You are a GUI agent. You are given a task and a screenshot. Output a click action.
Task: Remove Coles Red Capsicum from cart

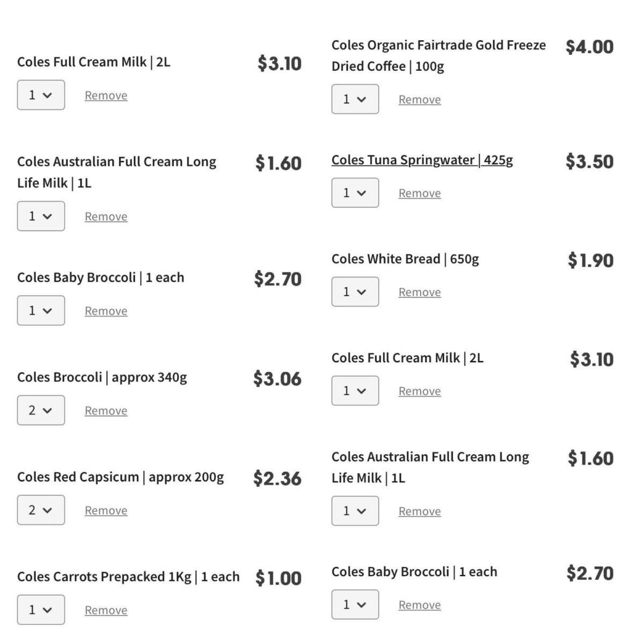(x=106, y=510)
